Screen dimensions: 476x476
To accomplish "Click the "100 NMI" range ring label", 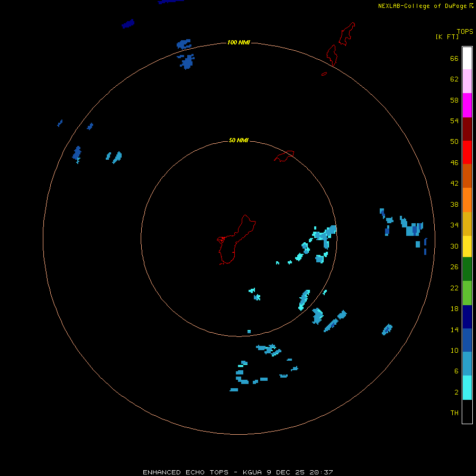I will click(239, 42).
